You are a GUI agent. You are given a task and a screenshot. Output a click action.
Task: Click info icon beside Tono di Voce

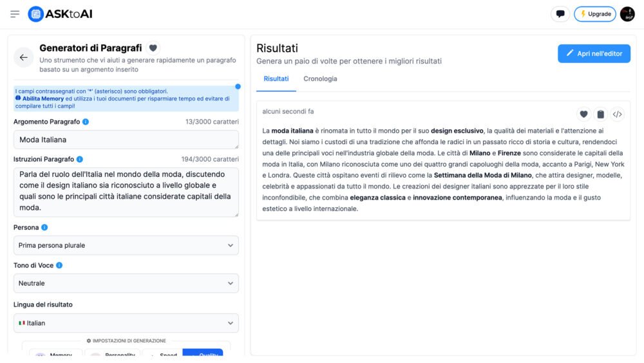pos(59,265)
